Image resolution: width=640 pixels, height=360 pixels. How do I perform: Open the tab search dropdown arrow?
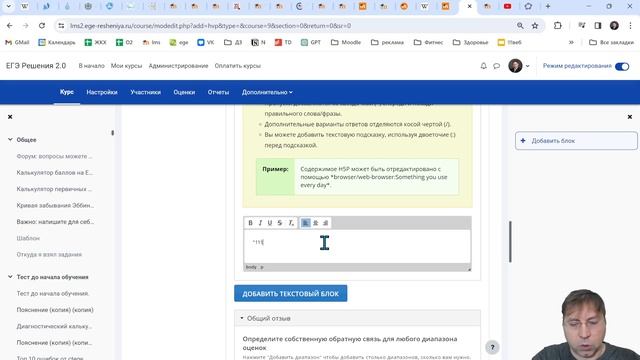coord(8,6)
